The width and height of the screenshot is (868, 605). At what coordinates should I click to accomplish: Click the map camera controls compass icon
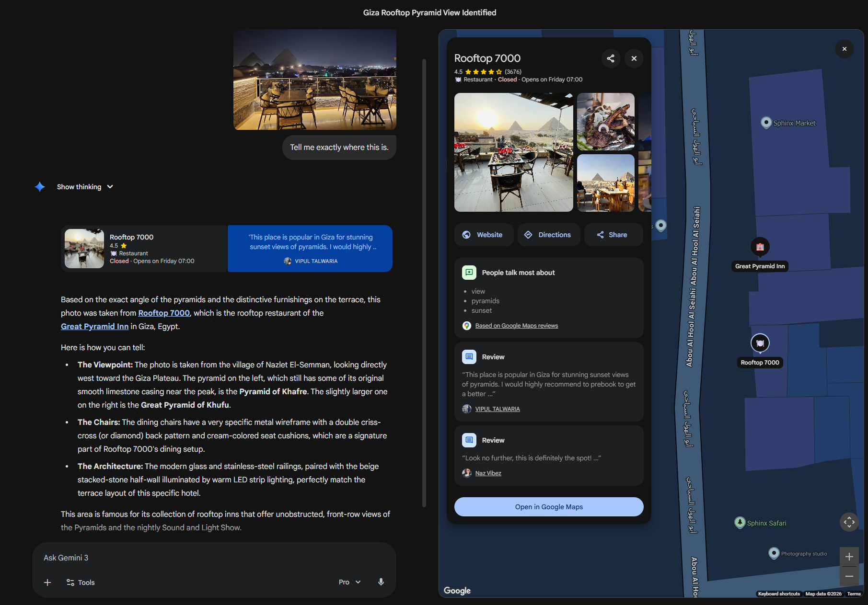849,522
